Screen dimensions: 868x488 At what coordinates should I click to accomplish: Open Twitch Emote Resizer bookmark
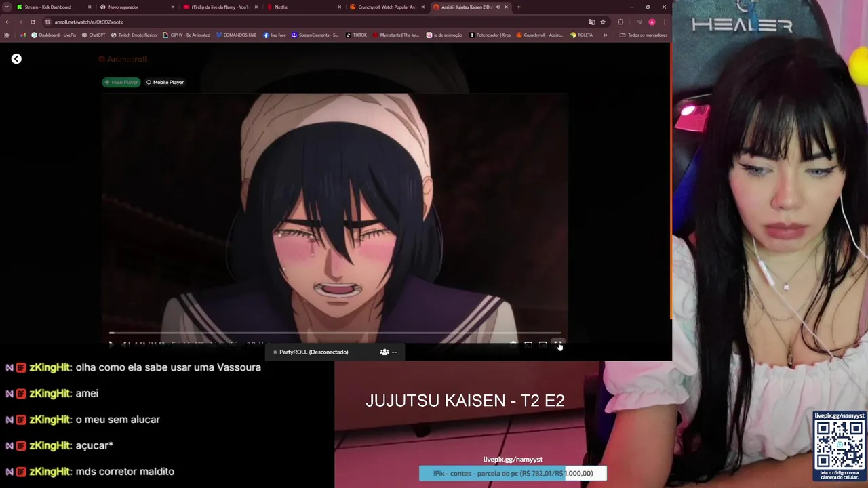[x=134, y=35]
